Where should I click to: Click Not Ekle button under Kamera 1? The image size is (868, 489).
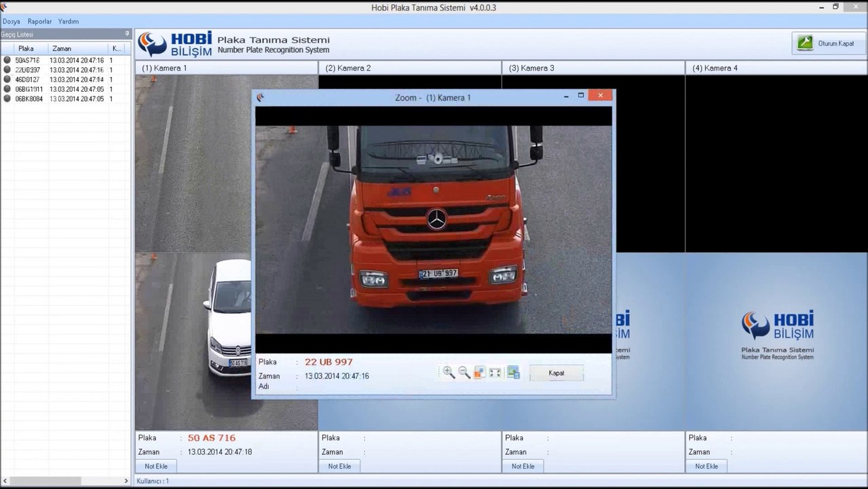(156, 467)
